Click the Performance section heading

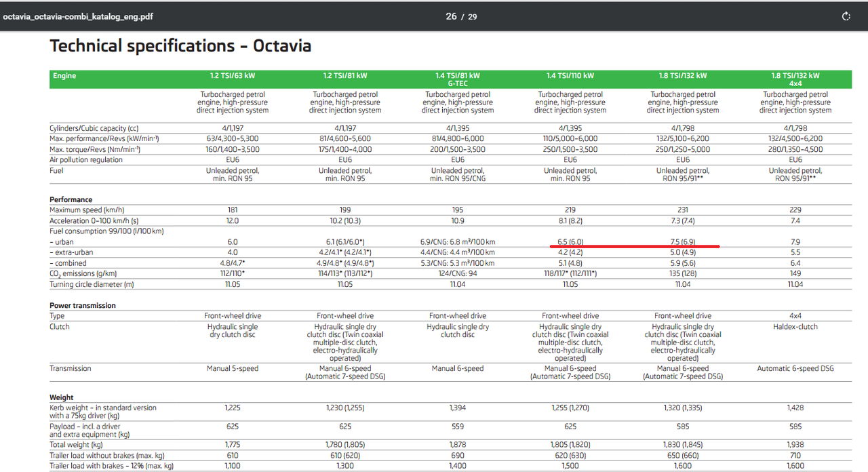pyautogui.click(x=71, y=200)
